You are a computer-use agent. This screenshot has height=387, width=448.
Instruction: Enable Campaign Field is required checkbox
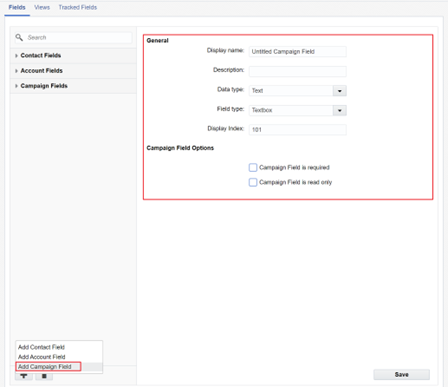pos(253,167)
